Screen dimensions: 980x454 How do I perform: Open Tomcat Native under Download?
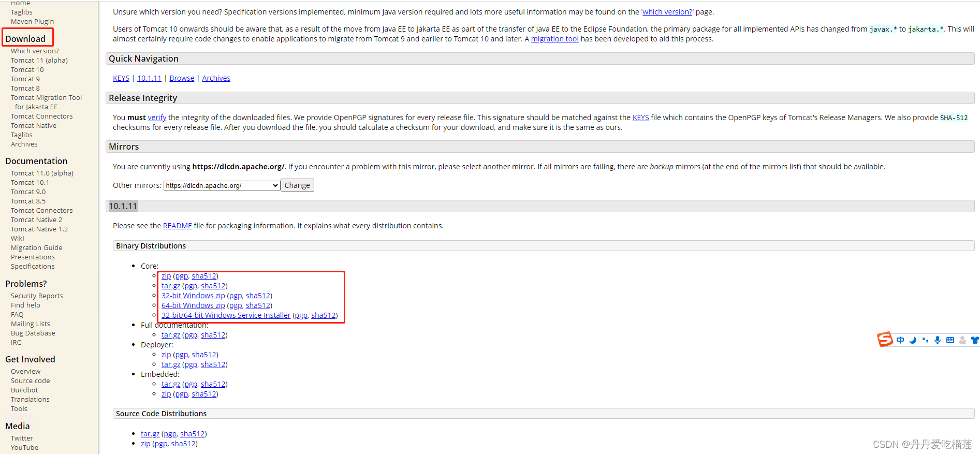[x=34, y=126]
